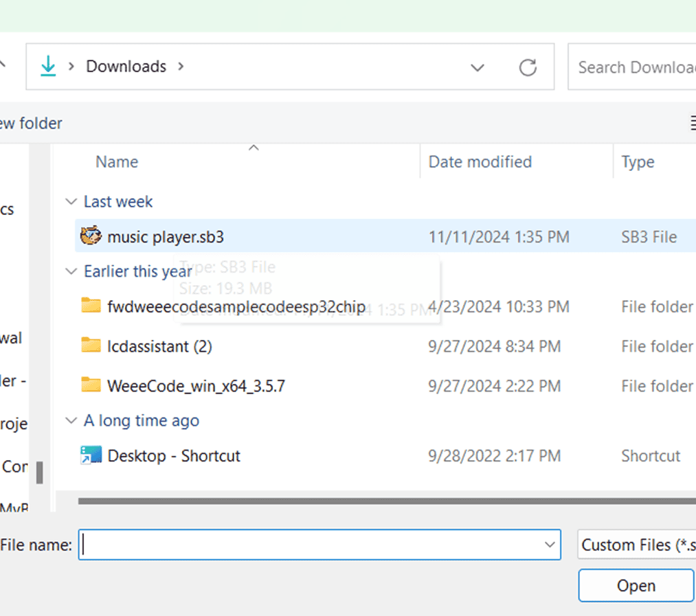Collapse the A long time ago group

coord(70,421)
